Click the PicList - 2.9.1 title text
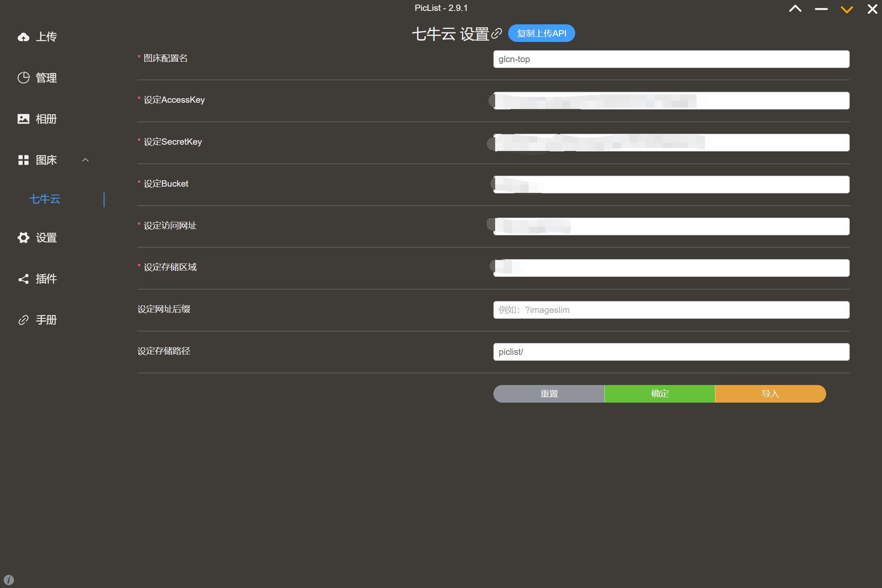Screen dimensions: 882x588 [x=441, y=8]
